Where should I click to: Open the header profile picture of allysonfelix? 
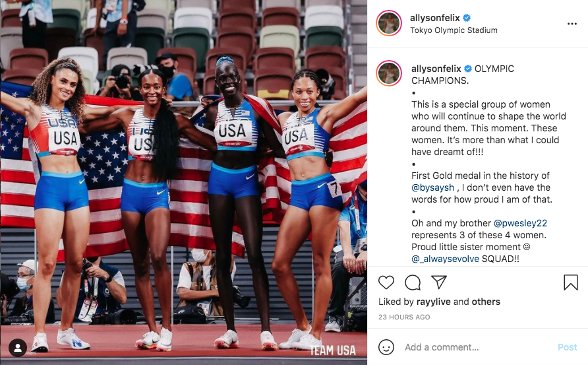point(389,23)
